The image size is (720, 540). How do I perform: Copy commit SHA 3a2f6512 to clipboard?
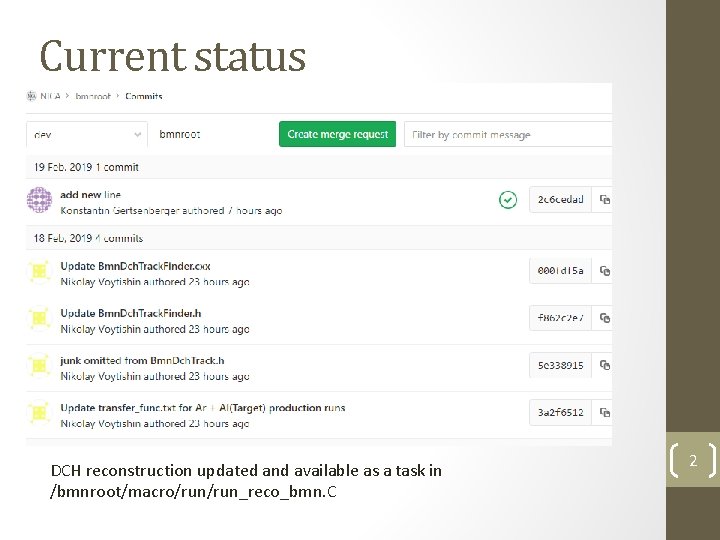click(604, 412)
